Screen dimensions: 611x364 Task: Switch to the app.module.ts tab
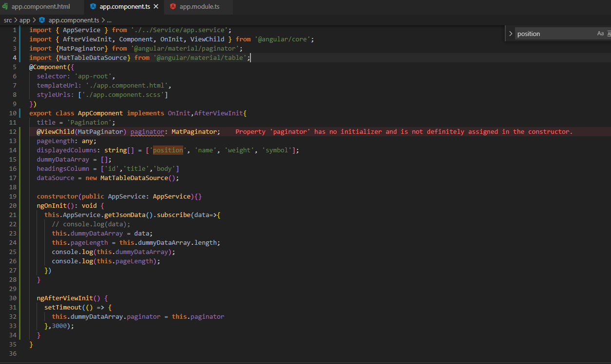click(200, 7)
